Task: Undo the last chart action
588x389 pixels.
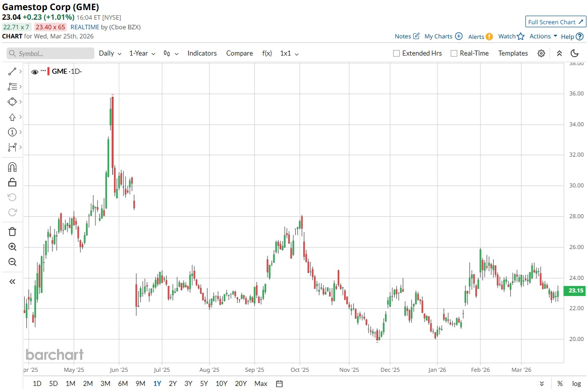Action: pos(12,197)
